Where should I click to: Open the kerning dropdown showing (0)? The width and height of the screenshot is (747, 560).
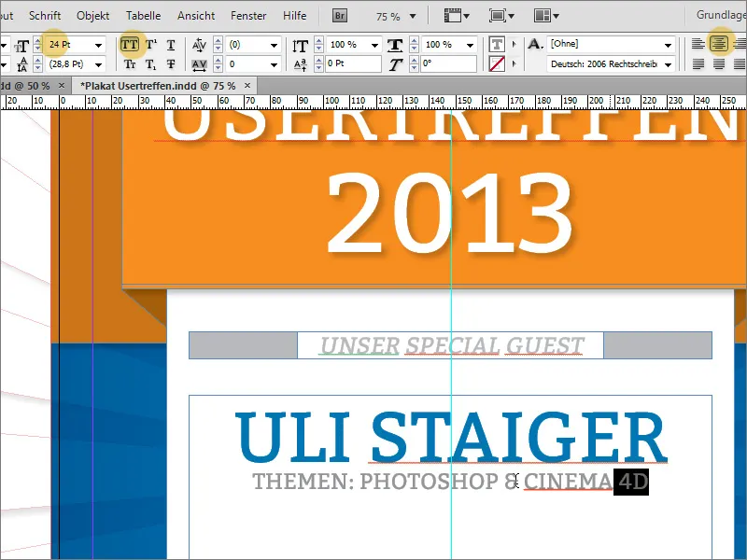pos(274,45)
